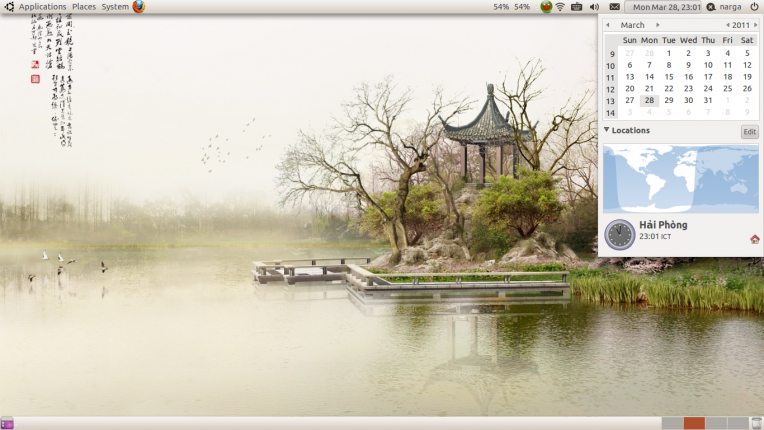Open the Trash icon in bottom panel
The height and width of the screenshot is (430, 764).
click(x=756, y=423)
